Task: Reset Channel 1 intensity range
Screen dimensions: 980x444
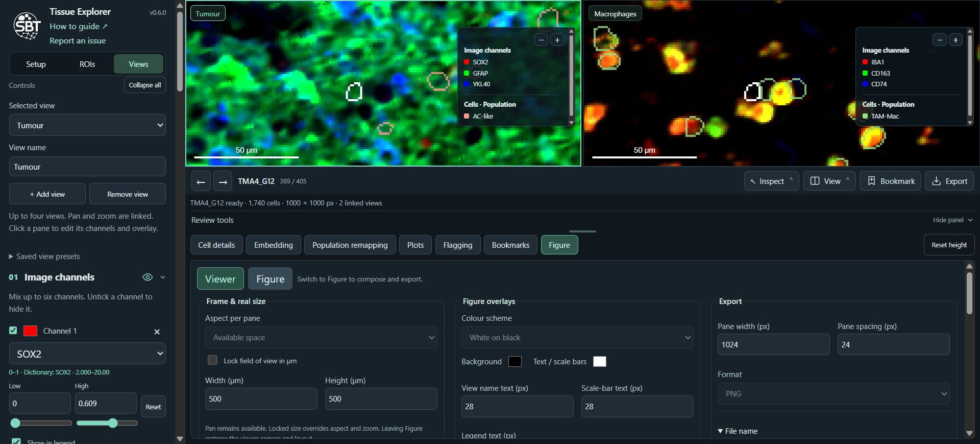Action: pos(153,407)
